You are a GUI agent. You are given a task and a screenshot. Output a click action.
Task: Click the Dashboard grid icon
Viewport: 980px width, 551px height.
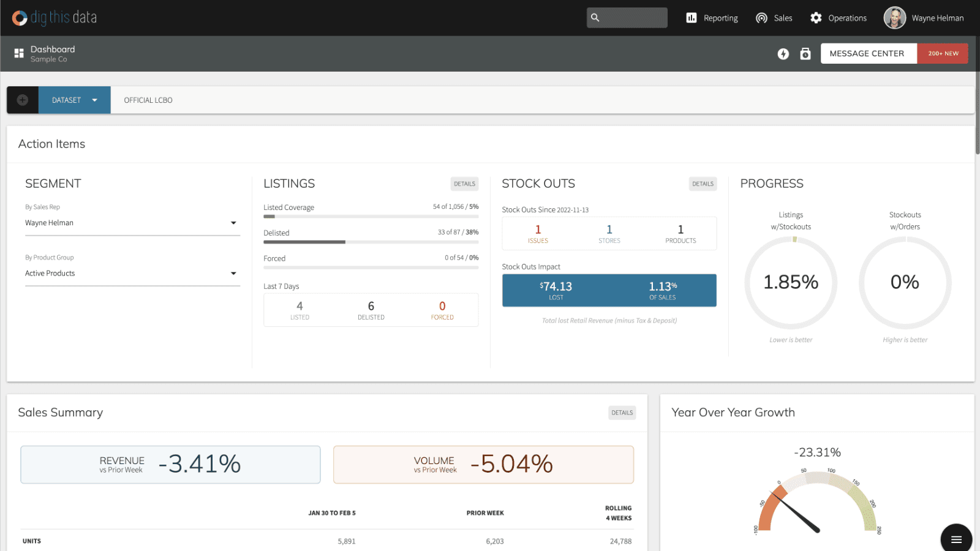(19, 53)
